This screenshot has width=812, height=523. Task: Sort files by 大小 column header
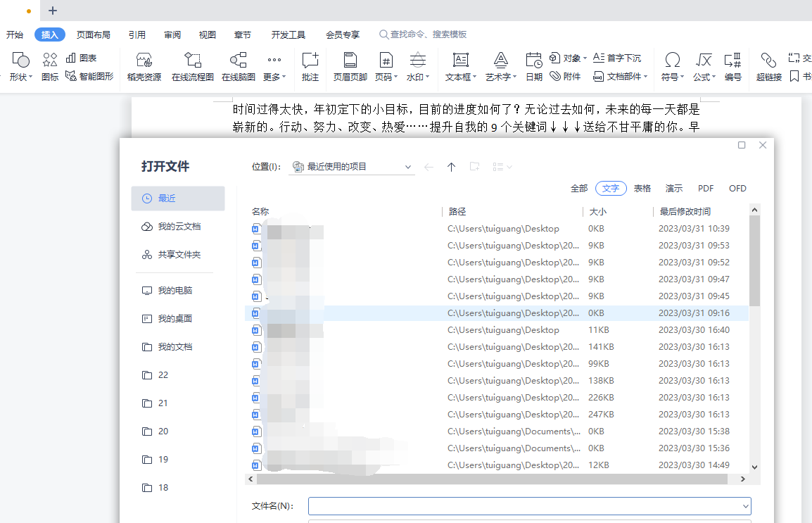(597, 211)
